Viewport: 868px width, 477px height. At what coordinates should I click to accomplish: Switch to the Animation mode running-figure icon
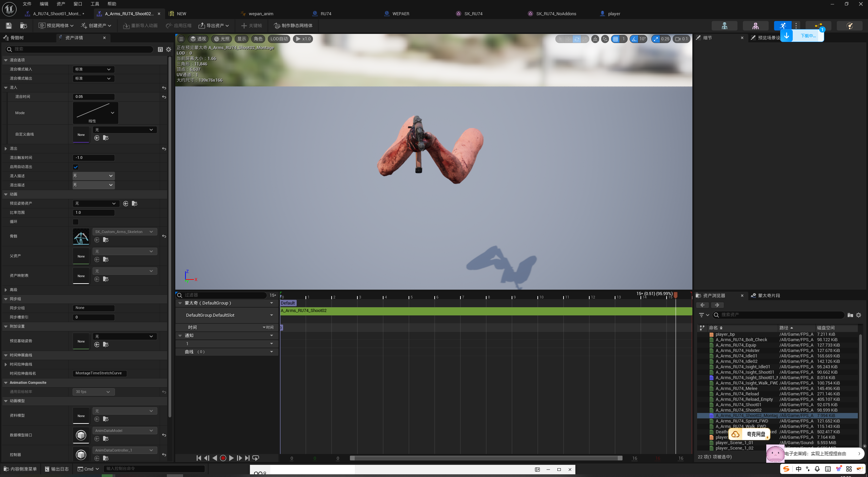[783, 26]
